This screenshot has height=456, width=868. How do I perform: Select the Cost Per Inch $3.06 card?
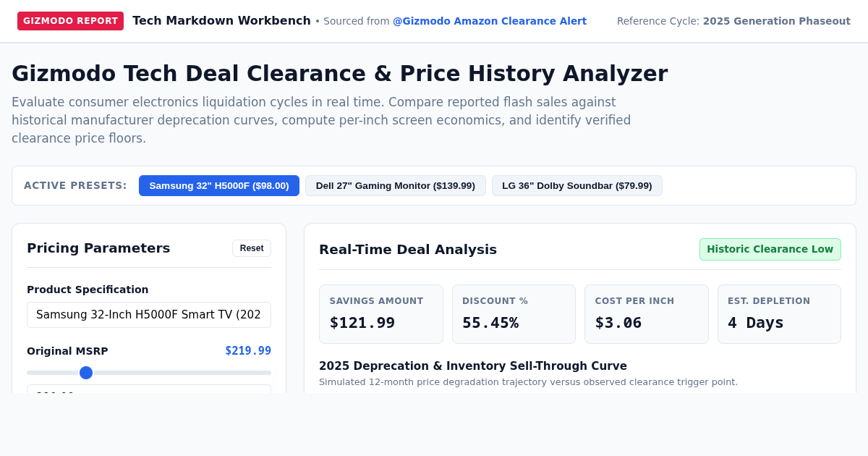[647, 314]
